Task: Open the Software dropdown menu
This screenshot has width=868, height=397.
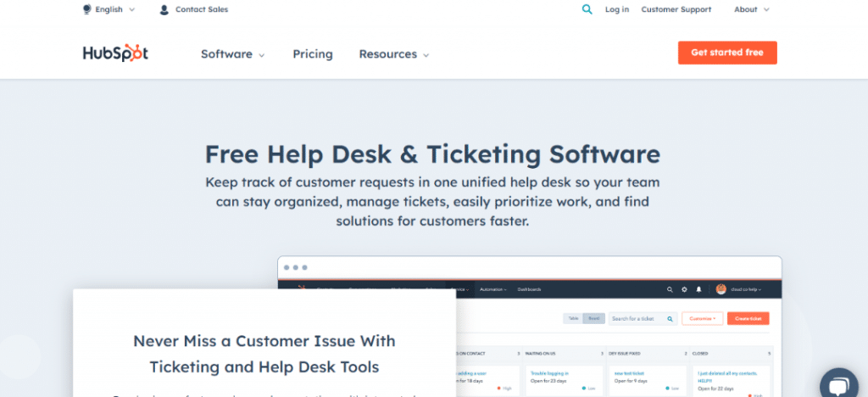Action: pos(232,54)
